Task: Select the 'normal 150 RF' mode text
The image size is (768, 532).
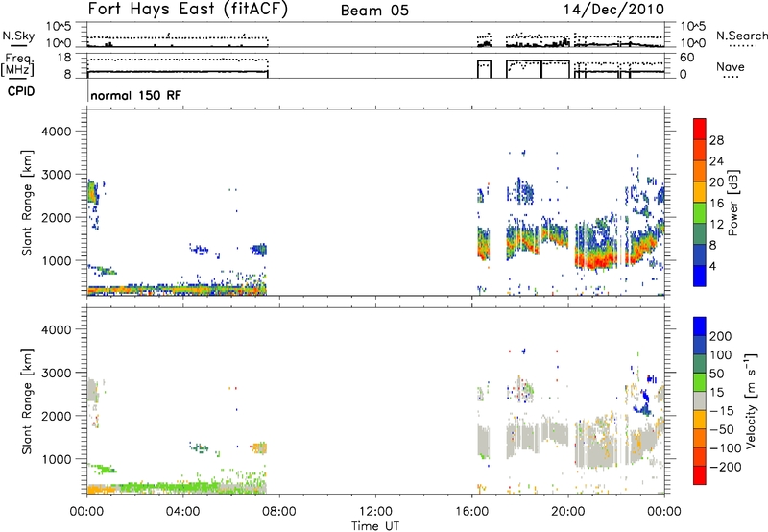Action: 135,95
